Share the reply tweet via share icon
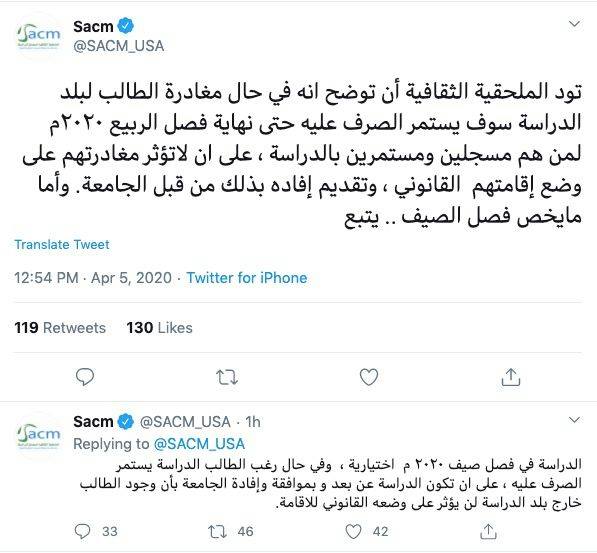 click(x=488, y=531)
